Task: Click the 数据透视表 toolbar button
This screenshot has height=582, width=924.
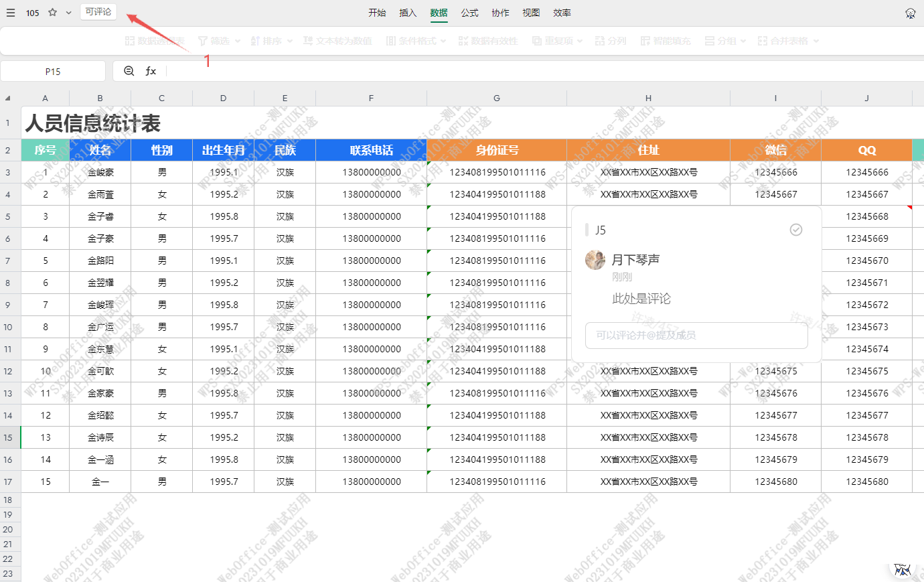Action: point(155,41)
